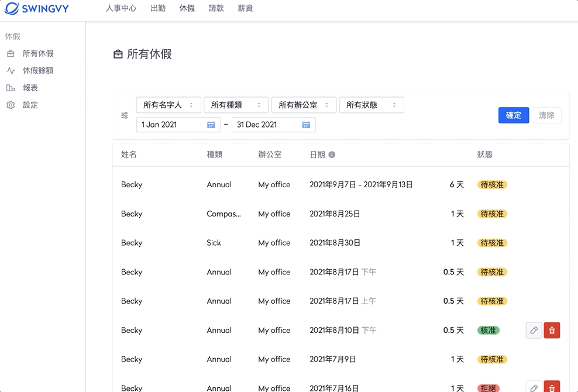Click the 辦公室 column header

click(270, 154)
